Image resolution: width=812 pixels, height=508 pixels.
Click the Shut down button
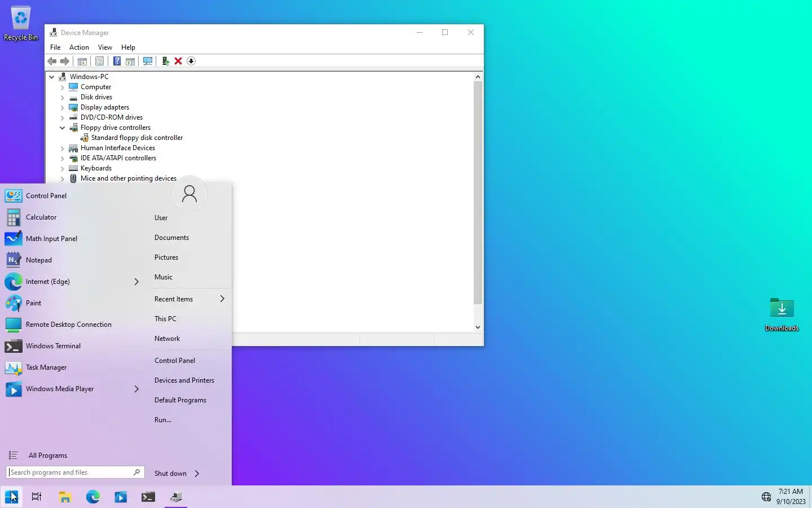click(170, 474)
